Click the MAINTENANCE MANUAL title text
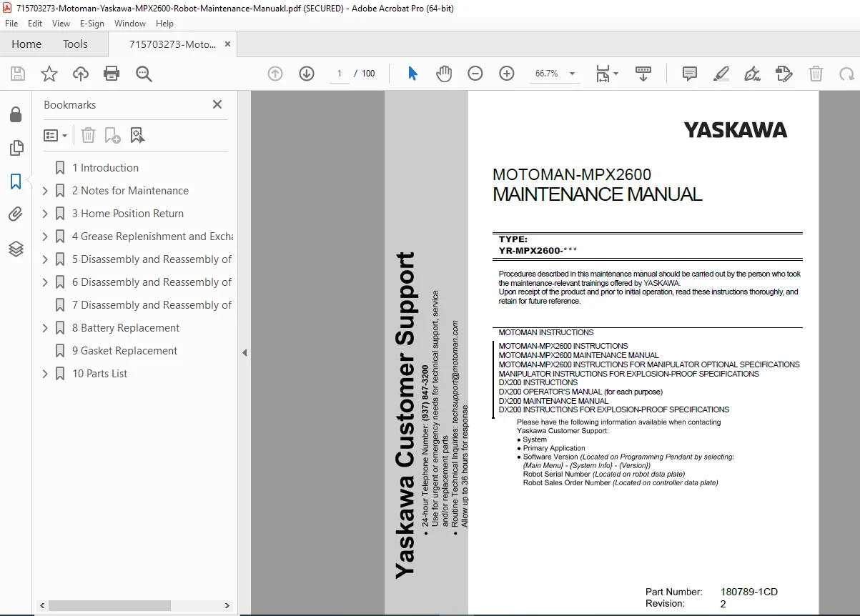 coord(597,194)
